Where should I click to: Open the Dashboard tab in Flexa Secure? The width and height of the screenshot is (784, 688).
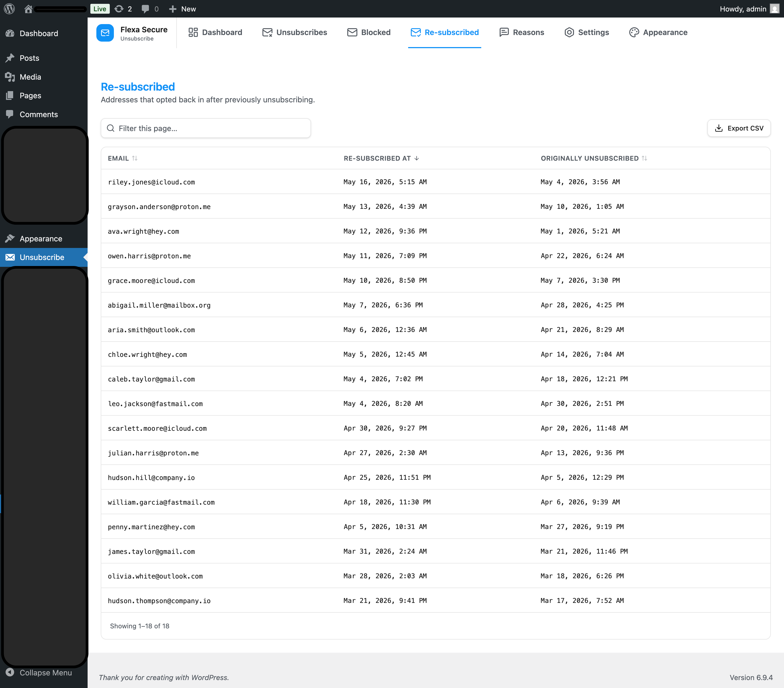coord(215,32)
